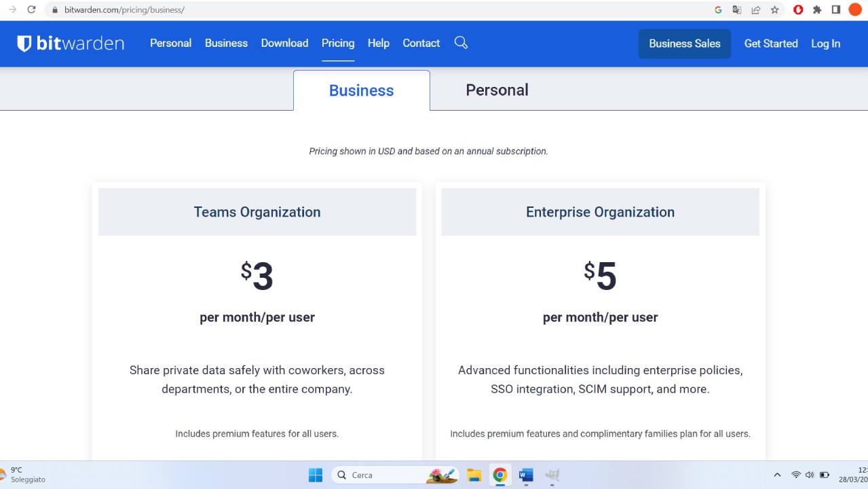Open the red ad blocker extension

(x=799, y=10)
